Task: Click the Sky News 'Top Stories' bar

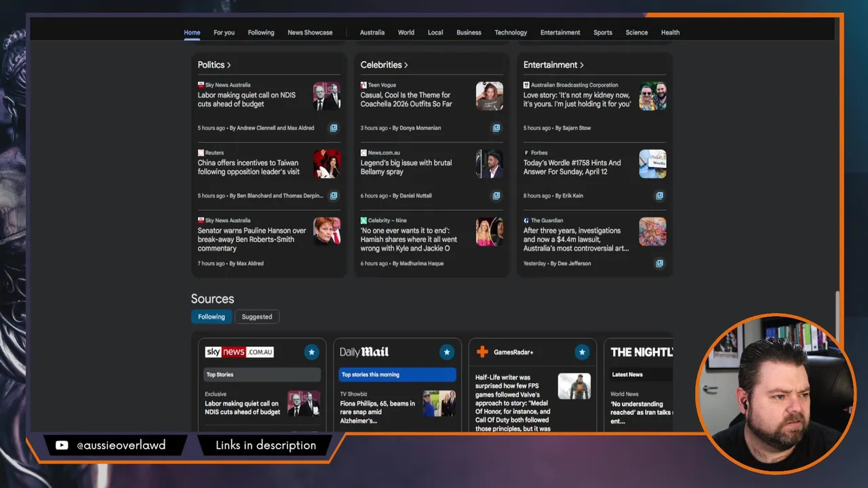Action: click(x=262, y=374)
